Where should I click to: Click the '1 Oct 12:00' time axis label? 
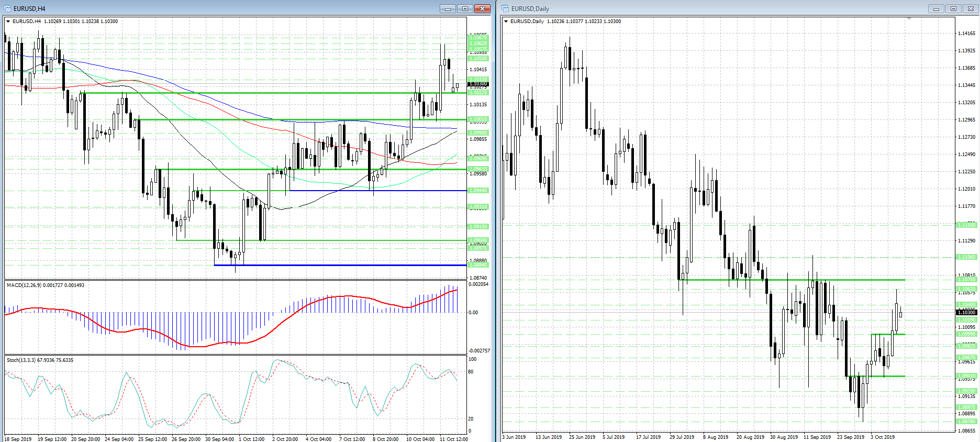point(251,439)
